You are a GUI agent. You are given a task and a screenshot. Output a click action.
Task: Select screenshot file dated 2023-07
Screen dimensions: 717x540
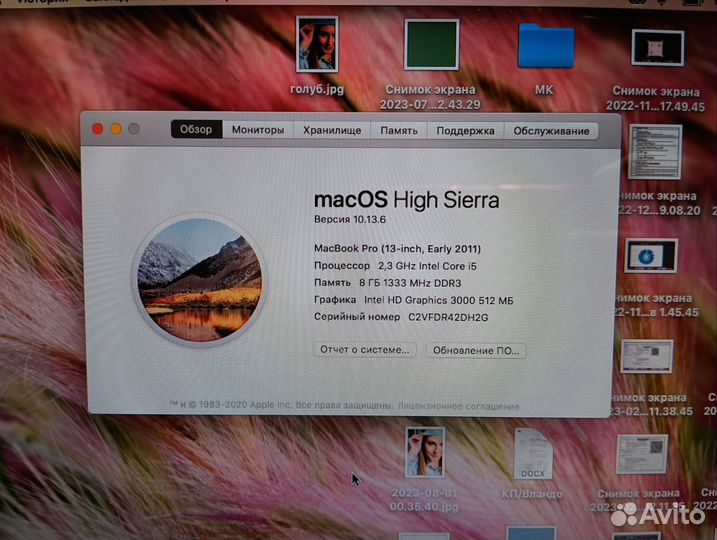pyautogui.click(x=431, y=45)
